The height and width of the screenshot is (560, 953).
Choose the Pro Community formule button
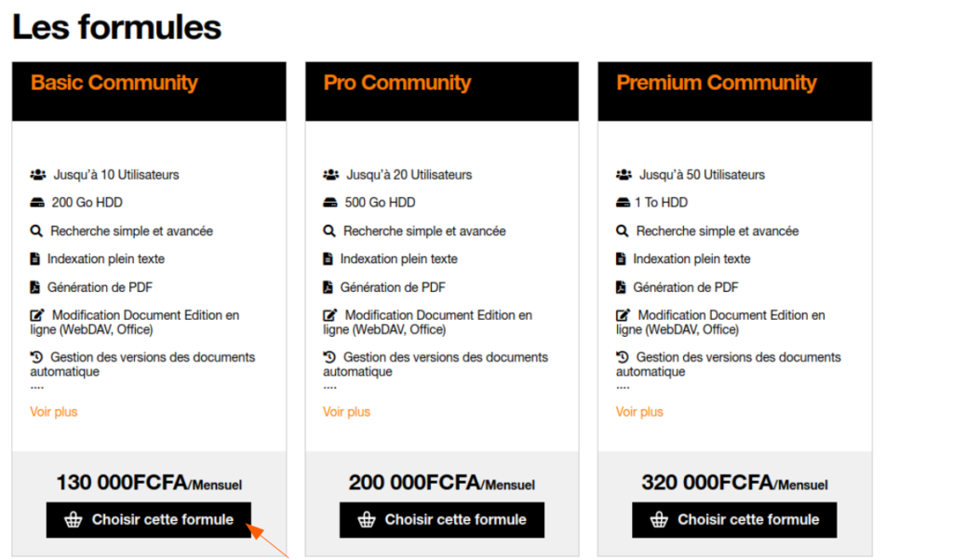pos(442,520)
